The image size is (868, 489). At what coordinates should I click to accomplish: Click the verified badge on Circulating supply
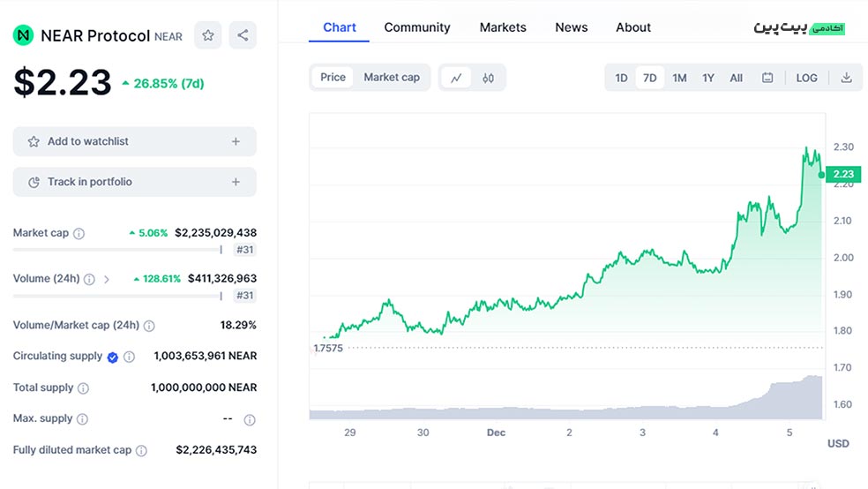tap(113, 357)
